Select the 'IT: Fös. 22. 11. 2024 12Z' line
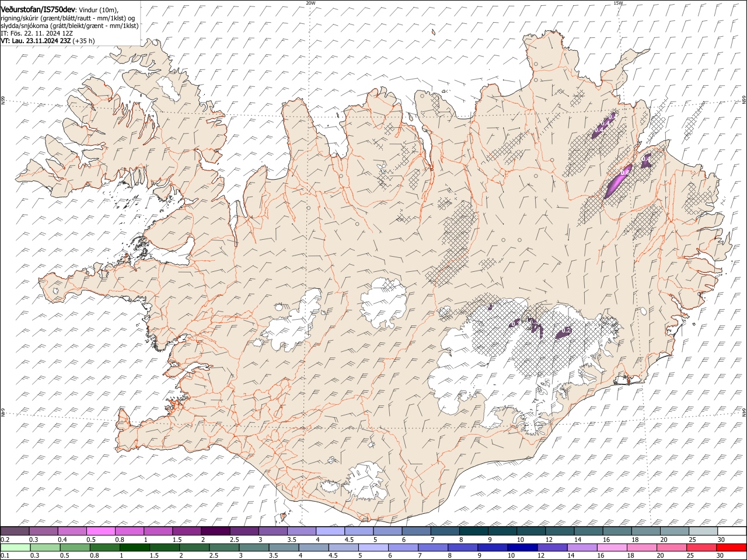 37,33
